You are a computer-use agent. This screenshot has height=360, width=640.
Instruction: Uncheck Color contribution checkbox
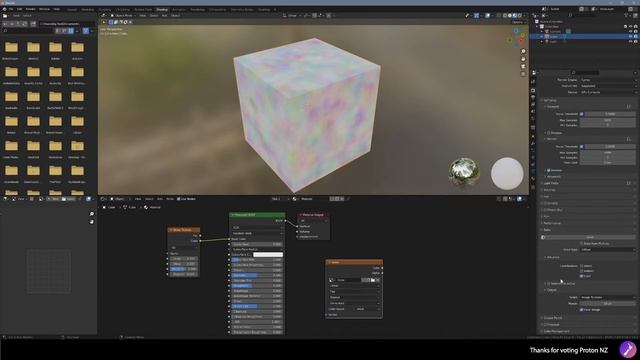coord(582,276)
